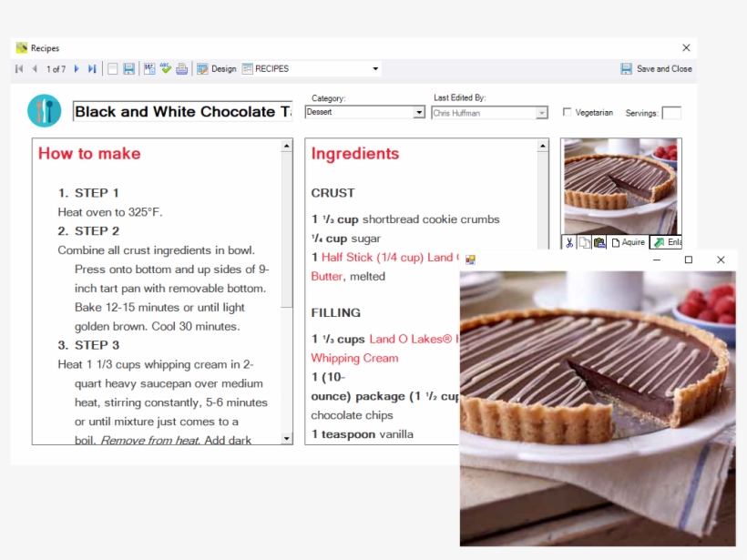Click inside the Servings field

(671, 112)
